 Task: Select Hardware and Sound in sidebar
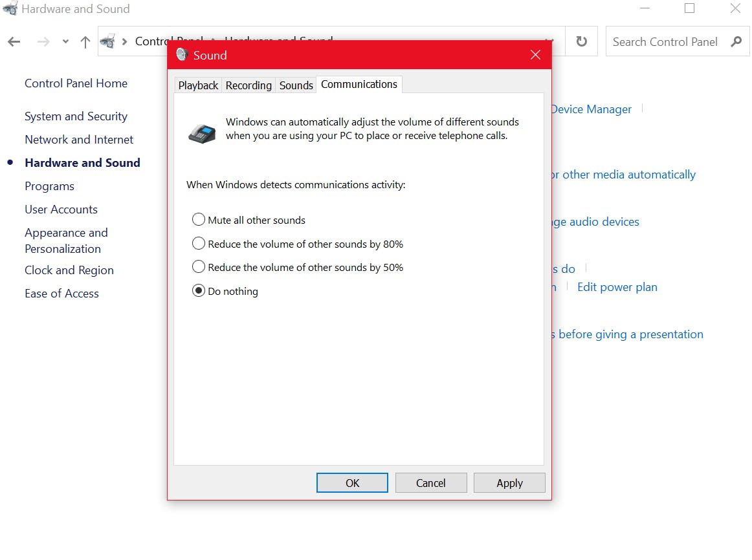(82, 163)
